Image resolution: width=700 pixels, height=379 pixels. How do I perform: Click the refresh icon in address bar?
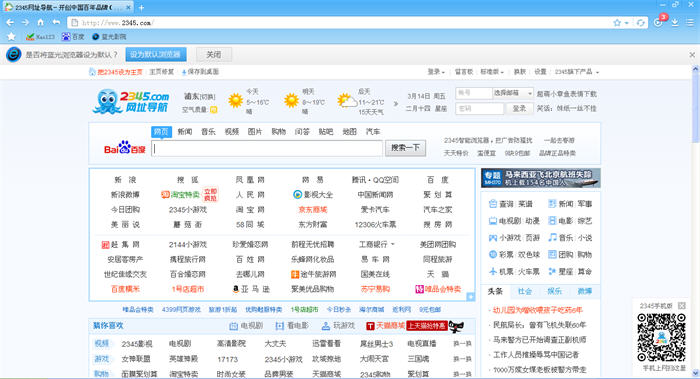pyautogui.click(x=641, y=23)
